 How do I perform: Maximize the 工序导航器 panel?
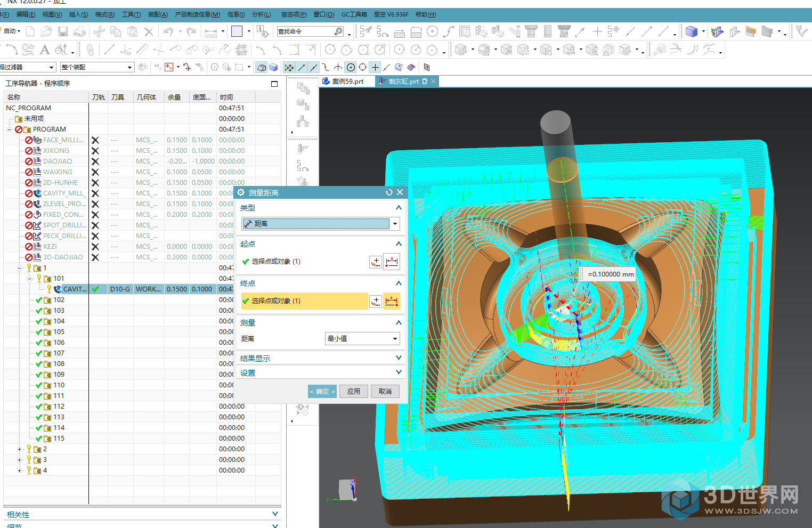click(274, 84)
